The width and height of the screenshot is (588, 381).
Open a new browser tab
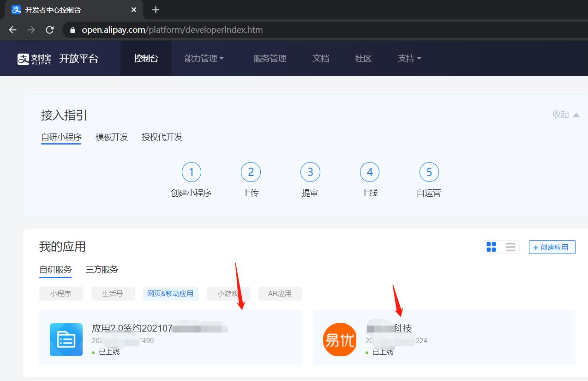156,10
